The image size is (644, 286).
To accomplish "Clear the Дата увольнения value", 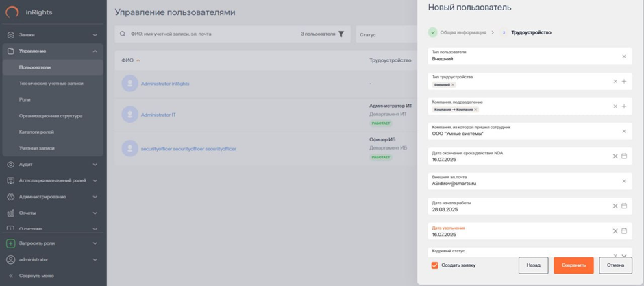I will point(615,231).
